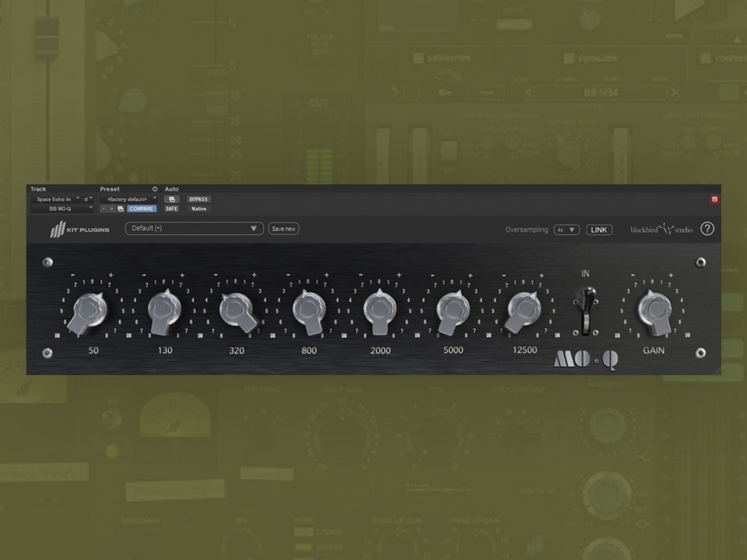Click the Kit Plugins logo
This screenshot has width=747, height=560.
coord(80,229)
